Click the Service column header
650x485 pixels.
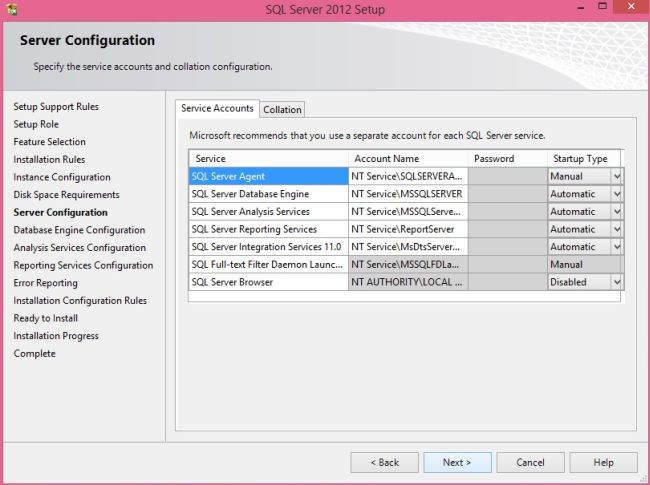coord(269,159)
